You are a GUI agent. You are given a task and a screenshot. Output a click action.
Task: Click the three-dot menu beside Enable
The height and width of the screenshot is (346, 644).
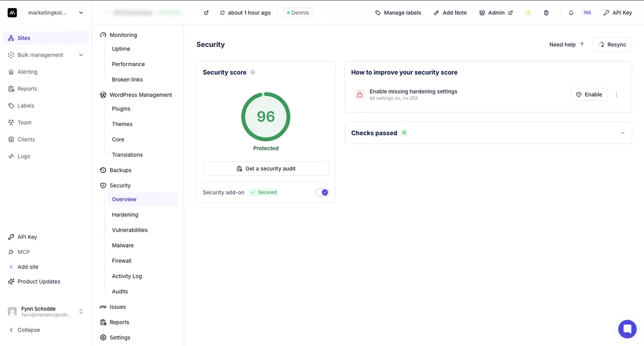(x=616, y=95)
